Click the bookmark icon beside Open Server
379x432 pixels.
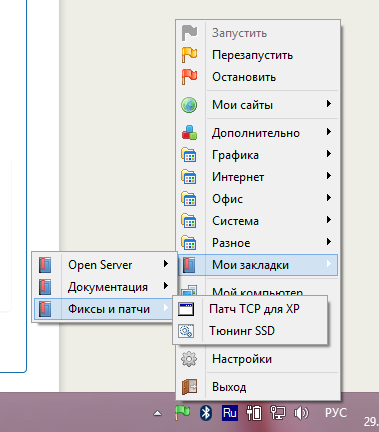(x=45, y=265)
